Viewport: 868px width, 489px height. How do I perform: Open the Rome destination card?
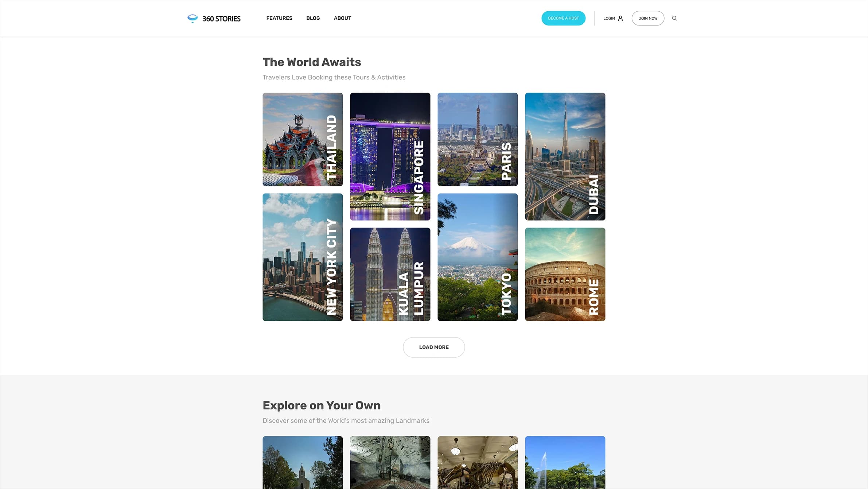click(x=565, y=274)
